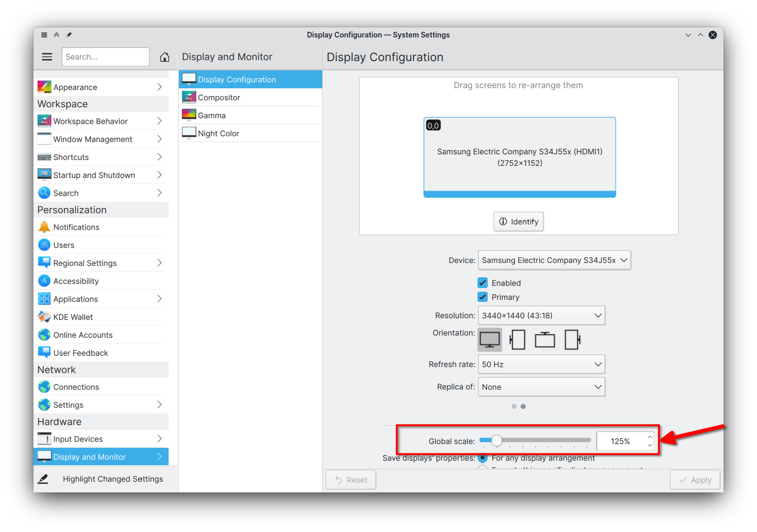Adjust the Global scale slider handle
This screenshot has width=757, height=532.
tap(496, 440)
